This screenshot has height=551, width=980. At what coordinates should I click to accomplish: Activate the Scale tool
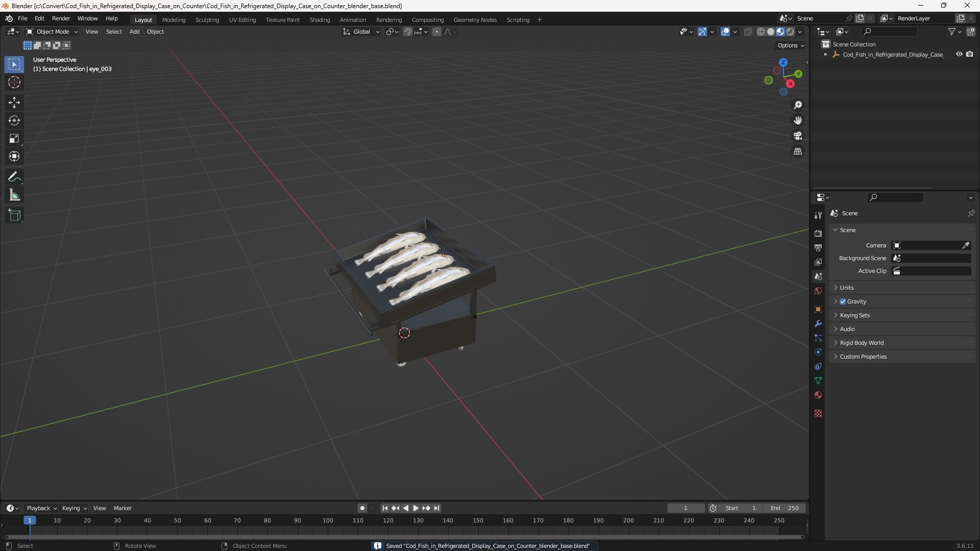pyautogui.click(x=14, y=138)
